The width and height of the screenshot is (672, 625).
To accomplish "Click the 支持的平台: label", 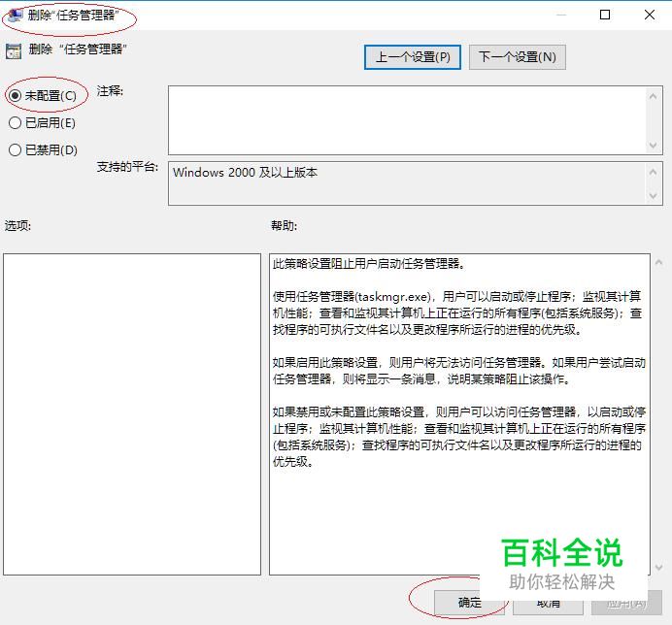I will pyautogui.click(x=127, y=167).
